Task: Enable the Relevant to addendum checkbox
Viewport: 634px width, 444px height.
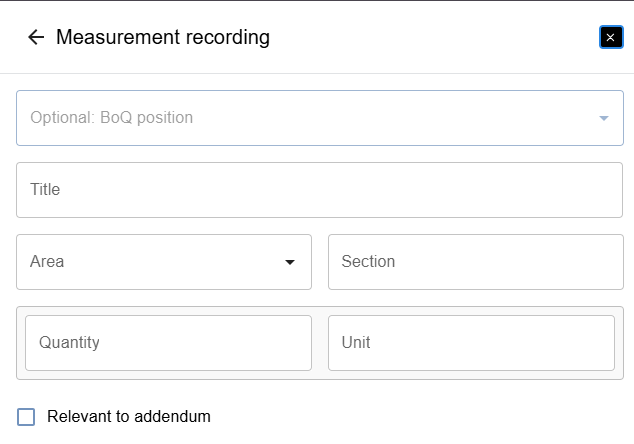Action: point(26,417)
